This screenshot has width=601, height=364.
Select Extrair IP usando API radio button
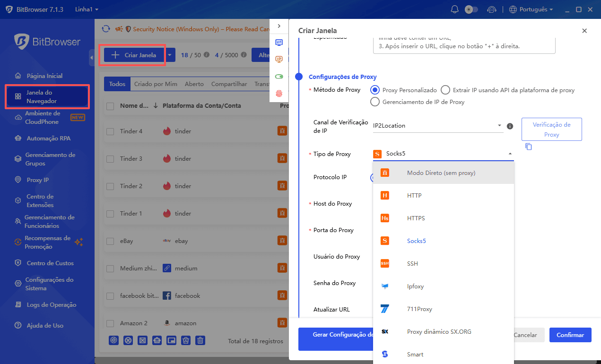tap(445, 90)
